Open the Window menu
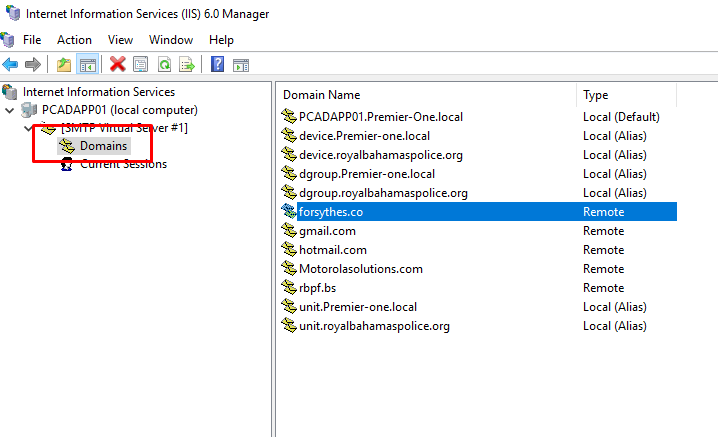Screen dimensions: 718x437 click(x=171, y=40)
